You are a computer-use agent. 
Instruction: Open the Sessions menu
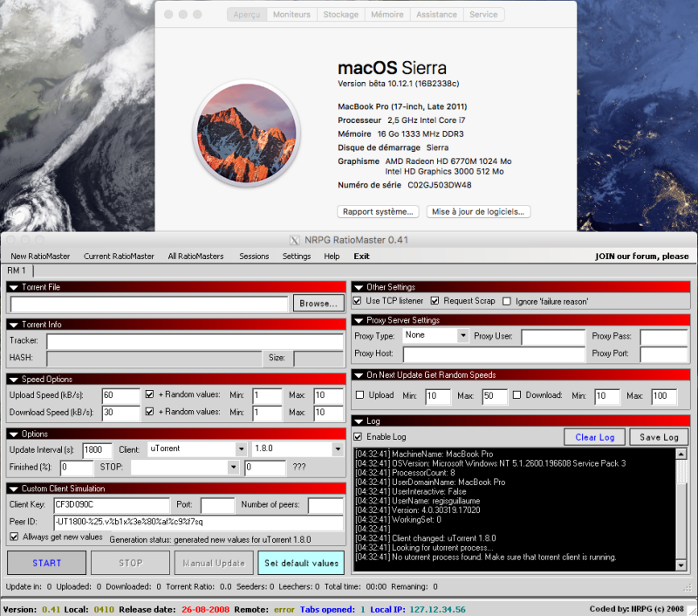(254, 257)
